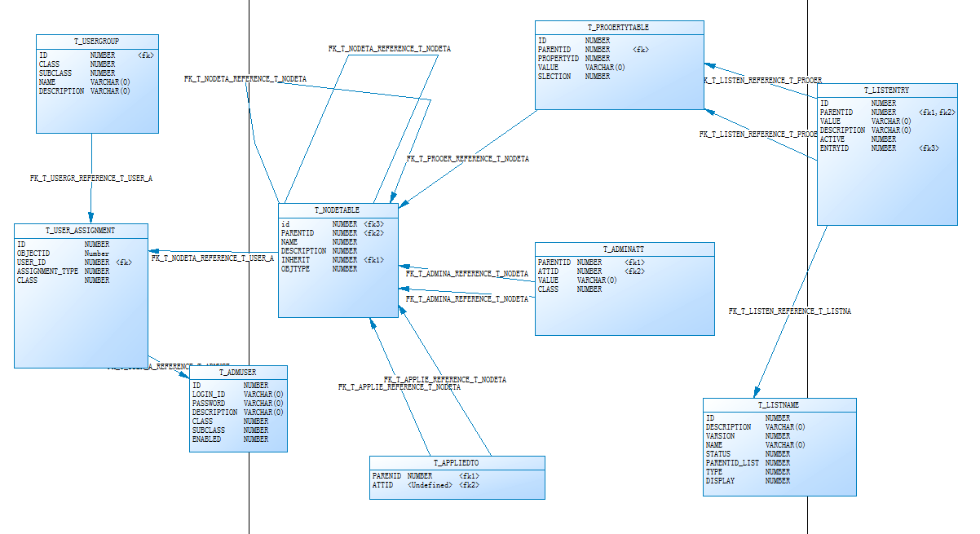
Task: Click the ENTRYID column in T_LISTENTRY
Action: pos(835,148)
